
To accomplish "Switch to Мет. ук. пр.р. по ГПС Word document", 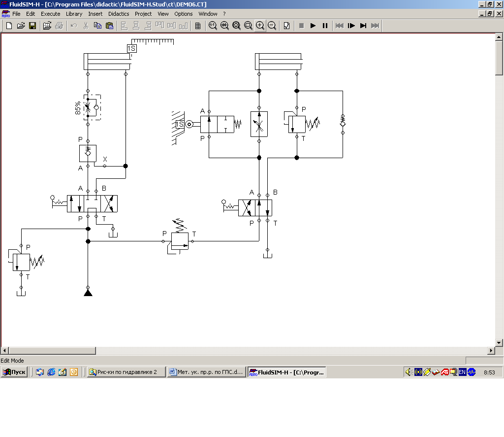I will coord(206,372).
